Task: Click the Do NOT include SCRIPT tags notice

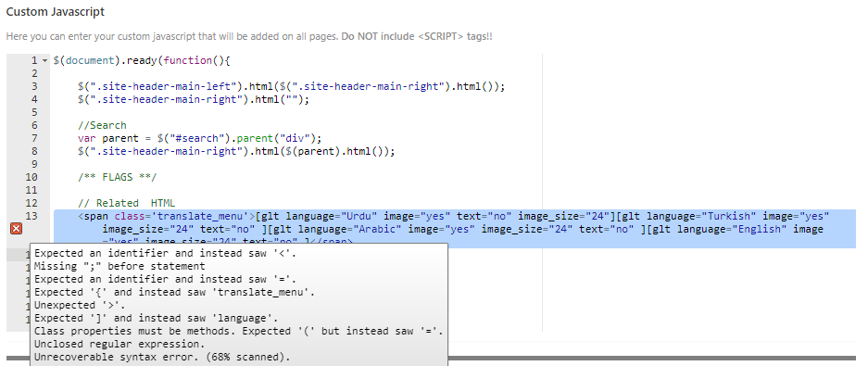Action: [417, 36]
